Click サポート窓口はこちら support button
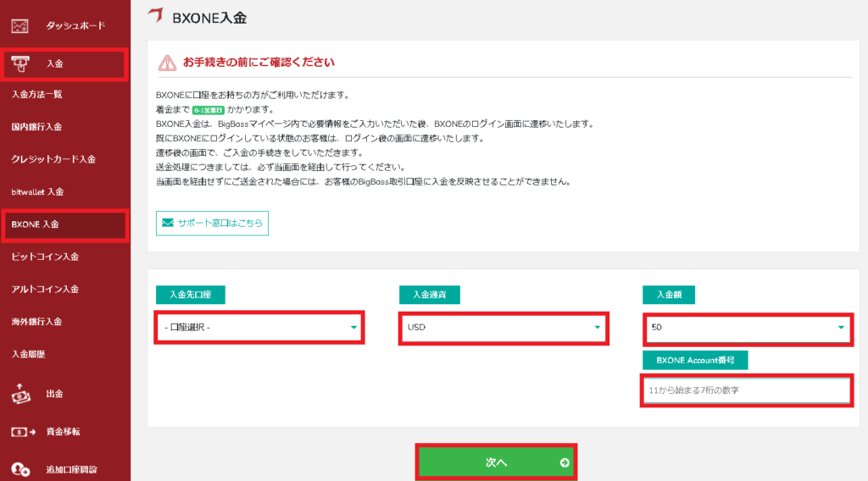Screen dimensions: 868x481 click(x=212, y=223)
